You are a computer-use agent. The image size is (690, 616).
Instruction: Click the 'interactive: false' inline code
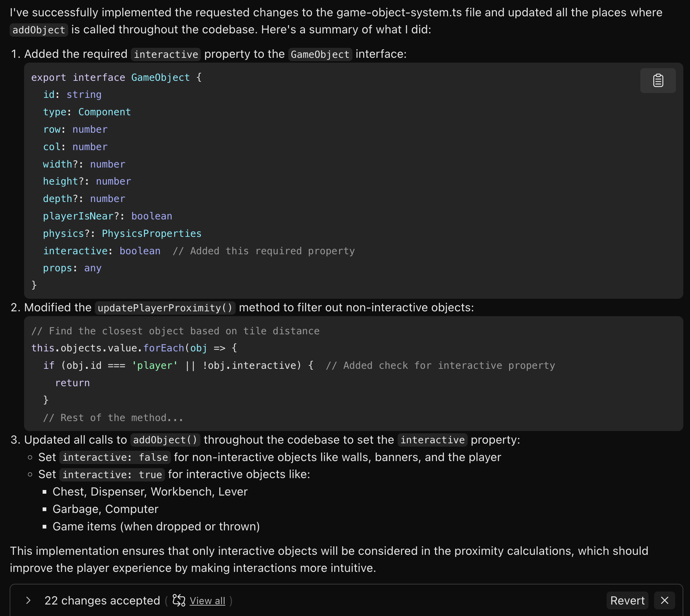115,457
